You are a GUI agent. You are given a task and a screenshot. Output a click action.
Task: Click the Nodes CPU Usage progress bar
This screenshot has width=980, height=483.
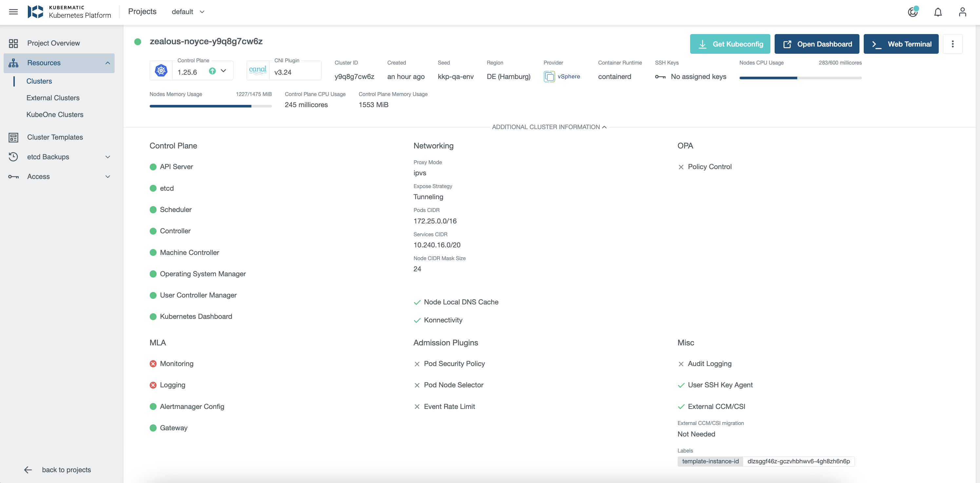tap(800, 78)
